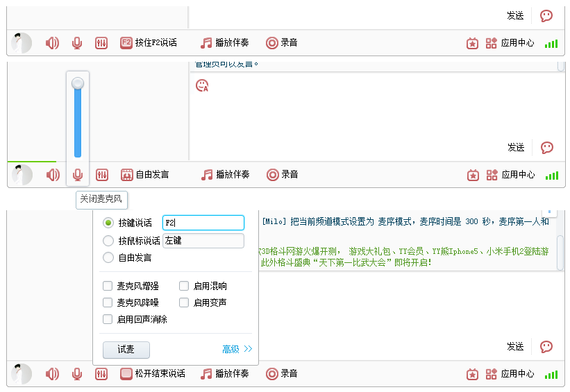The image size is (570, 392).
Task: Click the F2 hotkey input field
Action: (x=203, y=223)
